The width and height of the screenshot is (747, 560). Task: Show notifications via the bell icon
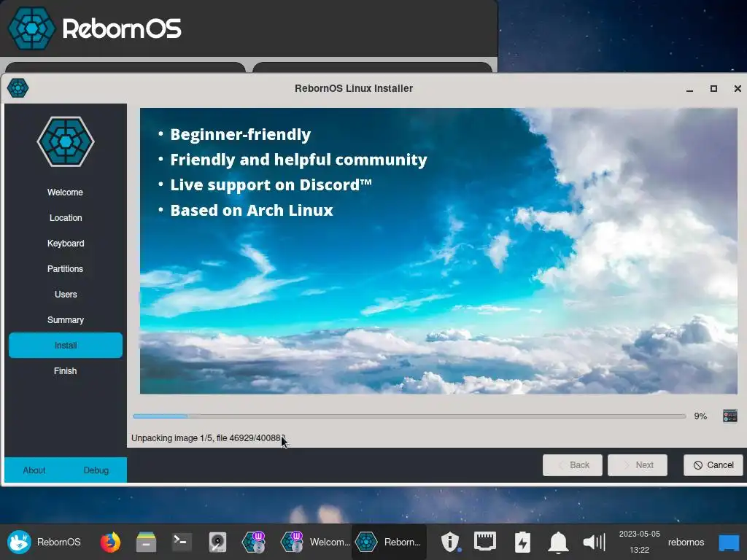[x=558, y=542]
